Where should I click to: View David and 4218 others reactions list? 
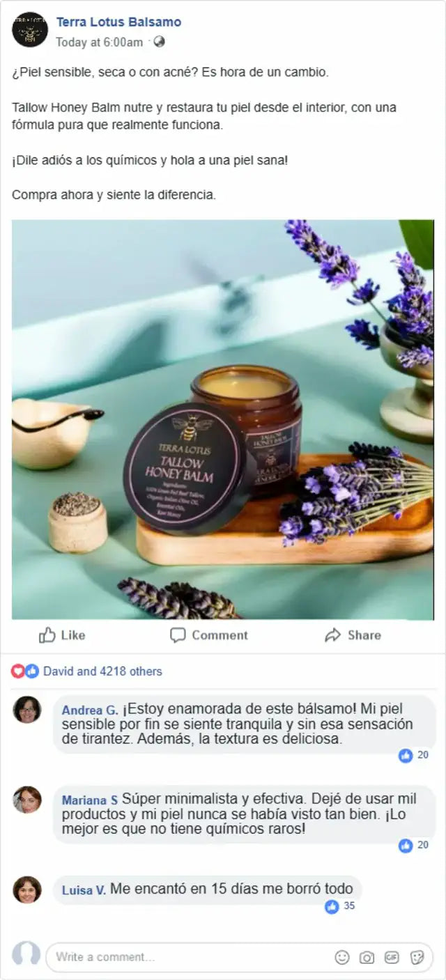(102, 671)
